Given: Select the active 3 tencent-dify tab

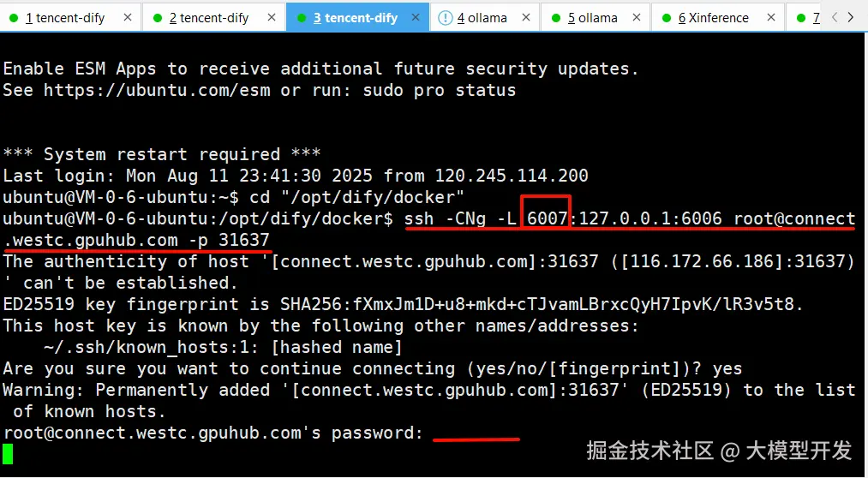Looking at the screenshot, I should coord(355,17).
